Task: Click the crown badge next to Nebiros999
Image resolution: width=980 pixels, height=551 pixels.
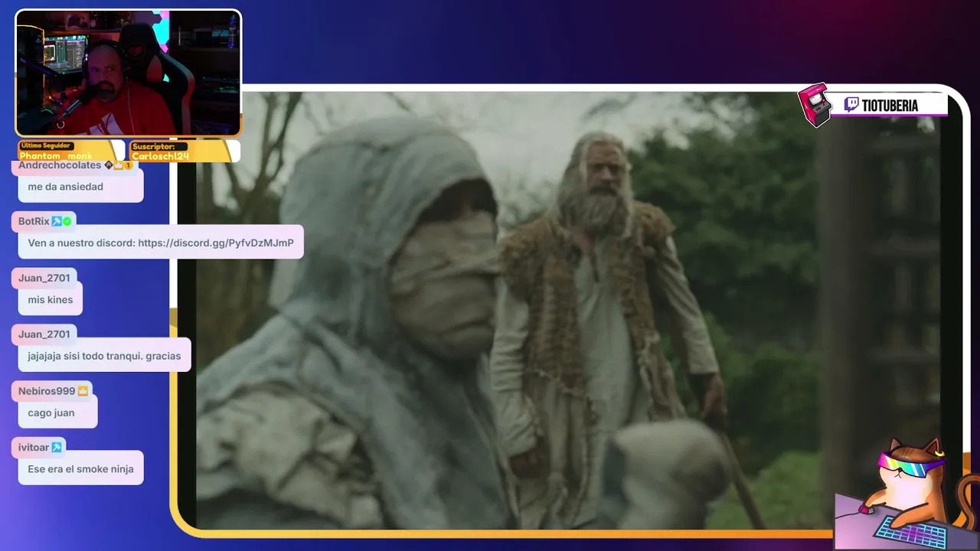Action: coord(83,391)
